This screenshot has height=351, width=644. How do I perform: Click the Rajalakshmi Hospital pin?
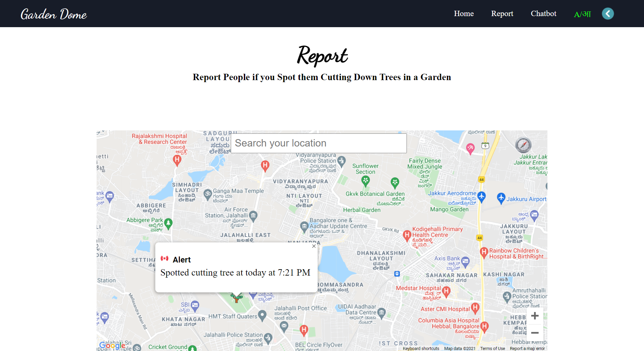[177, 161]
